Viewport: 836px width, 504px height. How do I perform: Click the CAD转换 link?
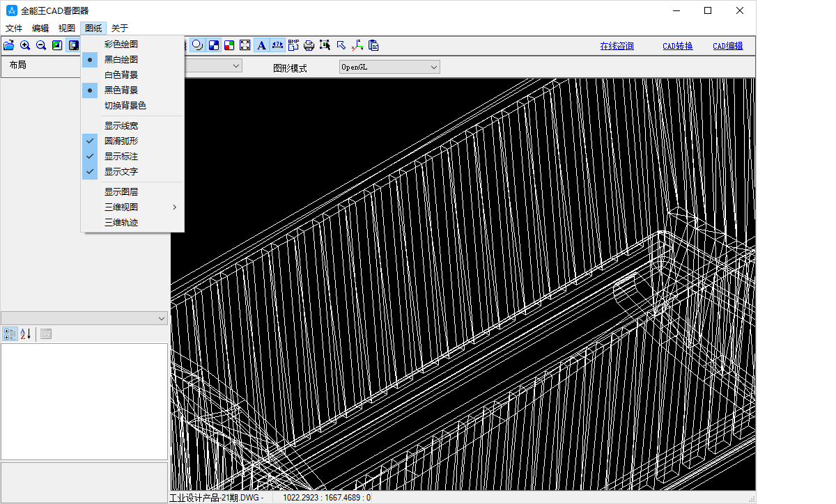click(x=677, y=46)
